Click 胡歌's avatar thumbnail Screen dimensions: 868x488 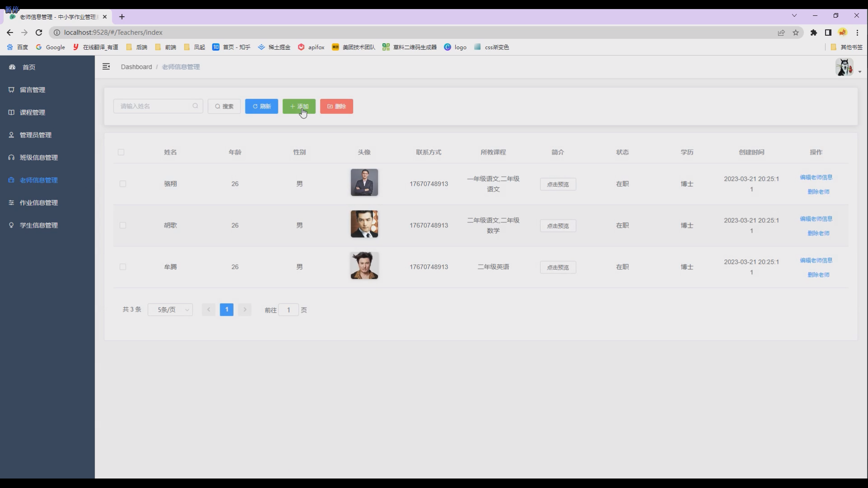coord(364,224)
